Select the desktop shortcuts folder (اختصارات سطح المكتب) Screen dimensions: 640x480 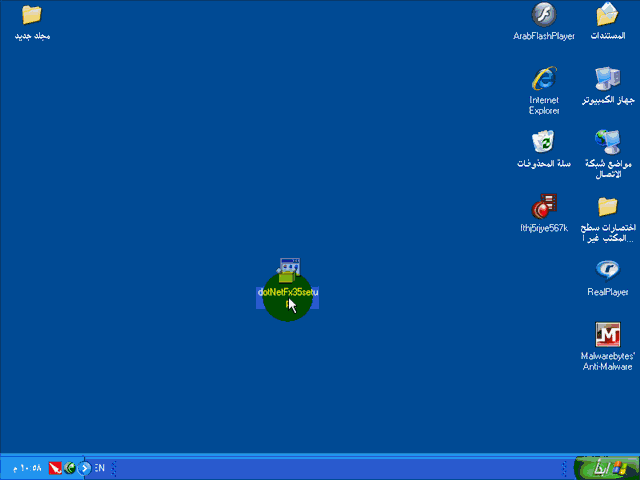pyautogui.click(x=607, y=207)
